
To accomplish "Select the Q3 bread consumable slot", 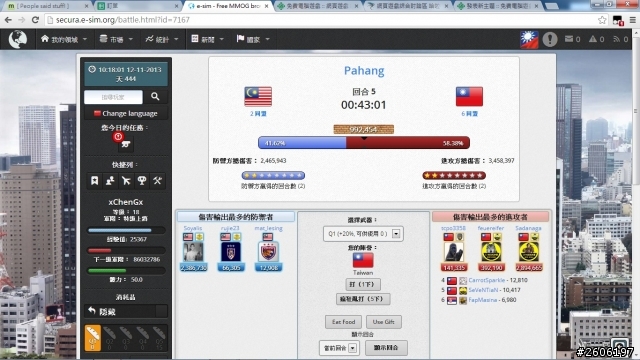I will tap(126, 338).
